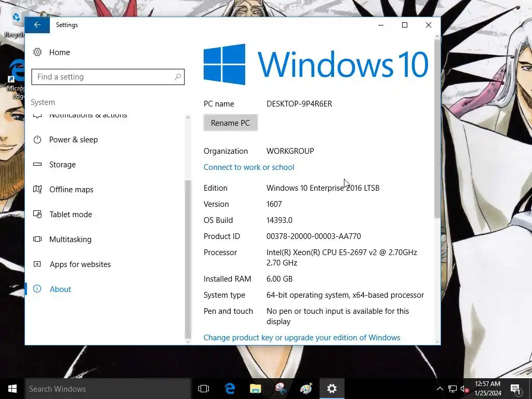Click the Rename PC button
532x399 pixels.
(230, 123)
